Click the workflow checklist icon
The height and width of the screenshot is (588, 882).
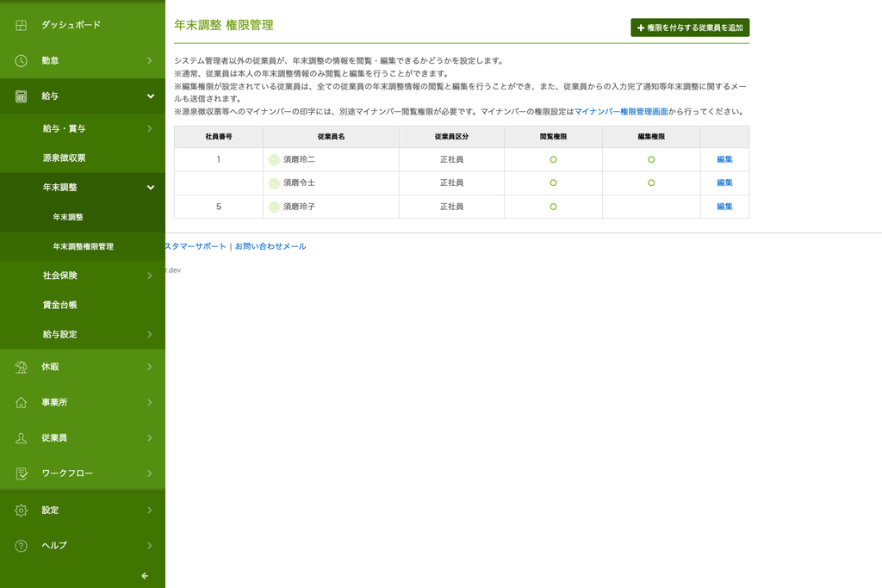22,473
